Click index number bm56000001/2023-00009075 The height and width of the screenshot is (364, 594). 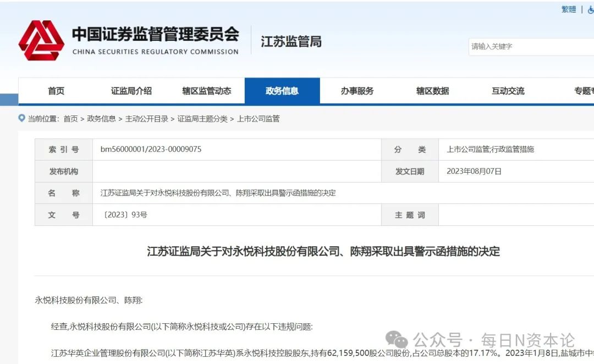tap(151, 149)
